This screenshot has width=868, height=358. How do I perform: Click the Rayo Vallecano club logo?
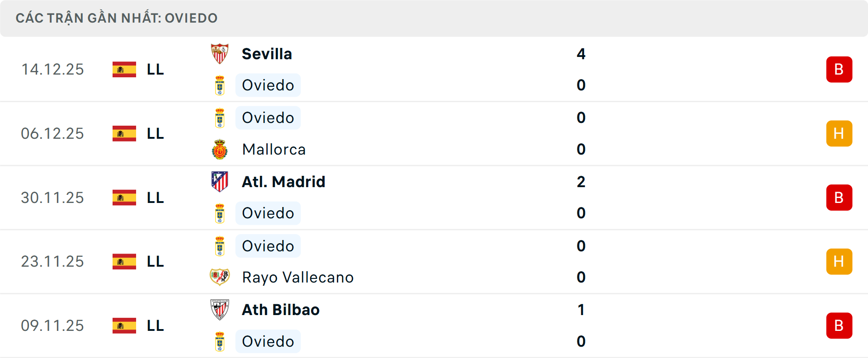coord(220,277)
